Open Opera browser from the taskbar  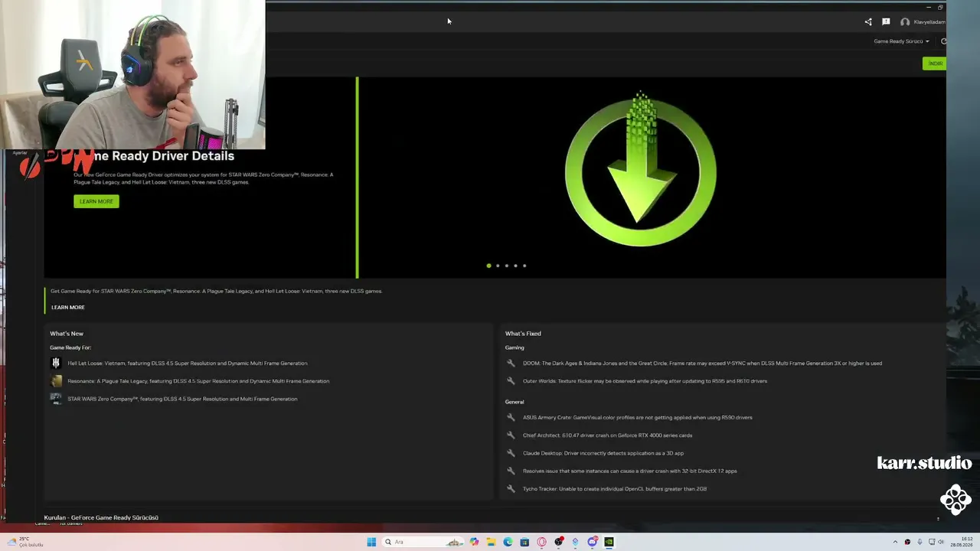point(541,542)
